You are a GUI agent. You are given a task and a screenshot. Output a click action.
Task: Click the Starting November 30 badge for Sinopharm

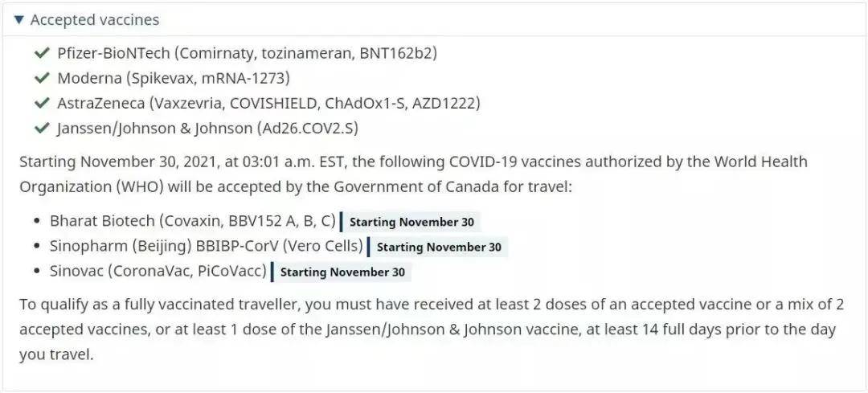coord(437,247)
